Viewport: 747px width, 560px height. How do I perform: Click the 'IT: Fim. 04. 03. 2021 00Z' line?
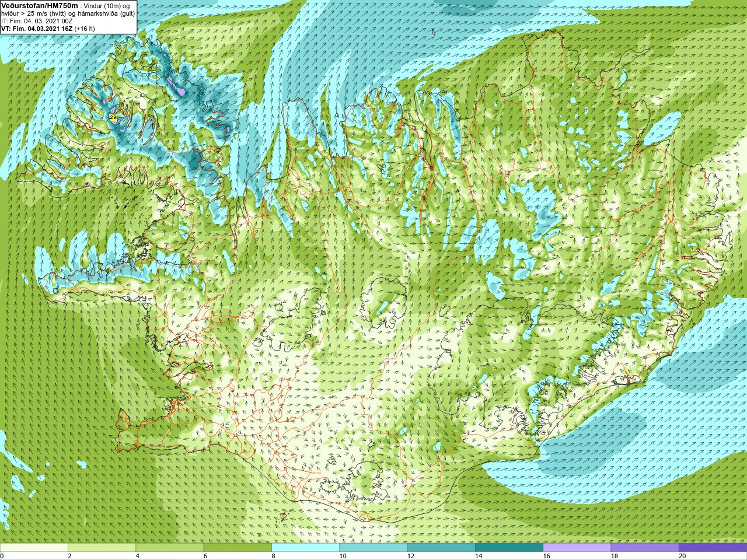tap(37, 21)
